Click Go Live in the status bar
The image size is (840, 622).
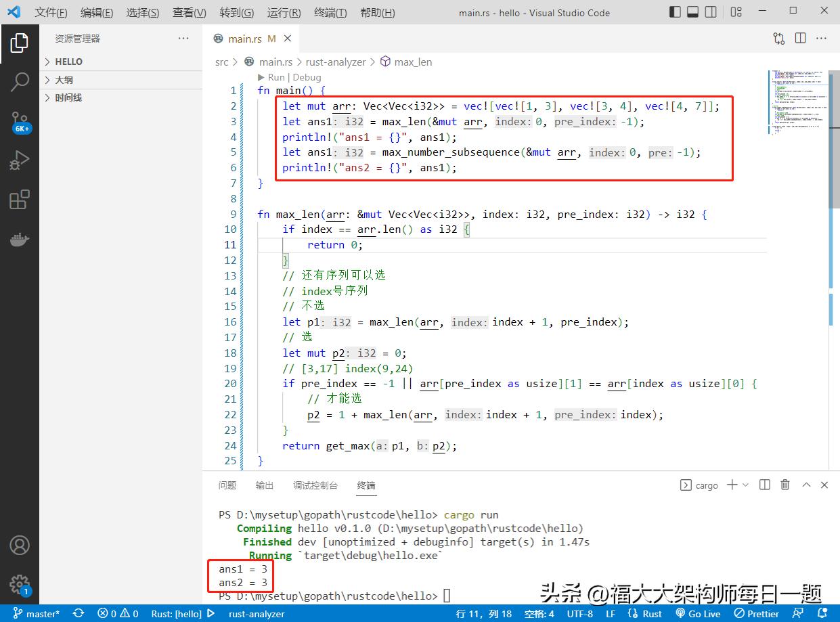click(698, 613)
